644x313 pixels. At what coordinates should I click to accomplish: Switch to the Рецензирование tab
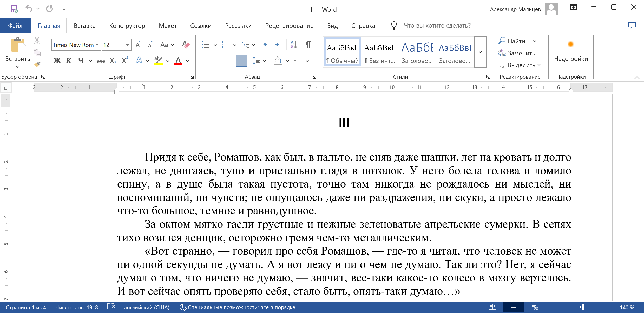coord(289,26)
